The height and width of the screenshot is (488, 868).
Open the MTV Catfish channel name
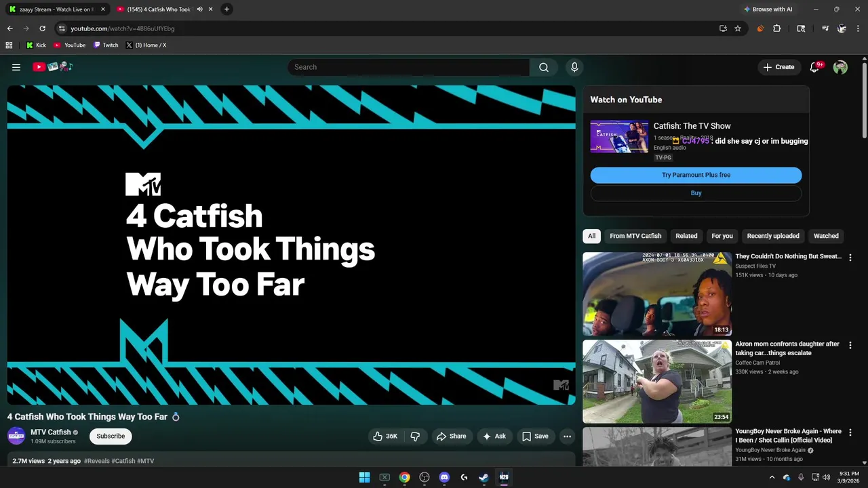point(51,432)
